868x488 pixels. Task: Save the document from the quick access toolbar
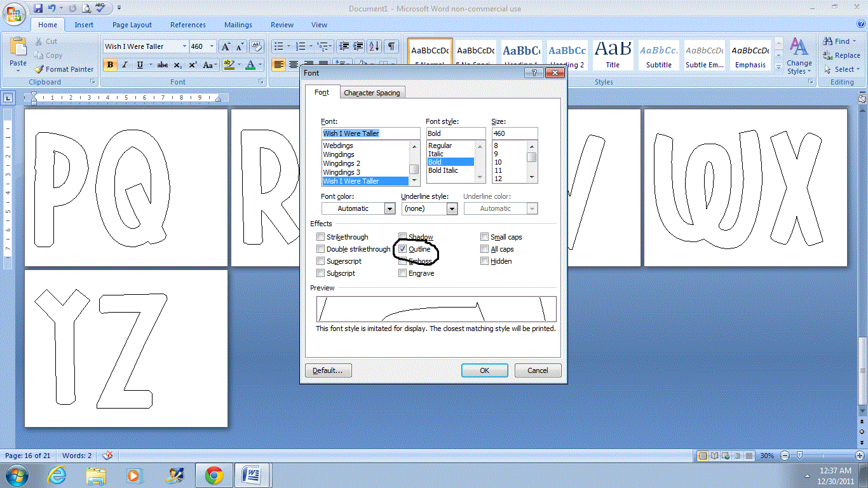tap(38, 8)
